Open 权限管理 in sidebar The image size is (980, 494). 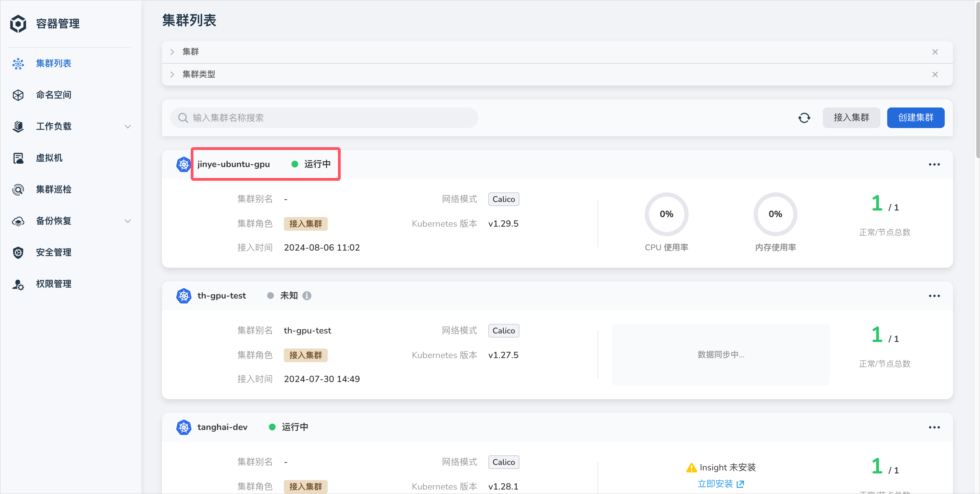54,284
